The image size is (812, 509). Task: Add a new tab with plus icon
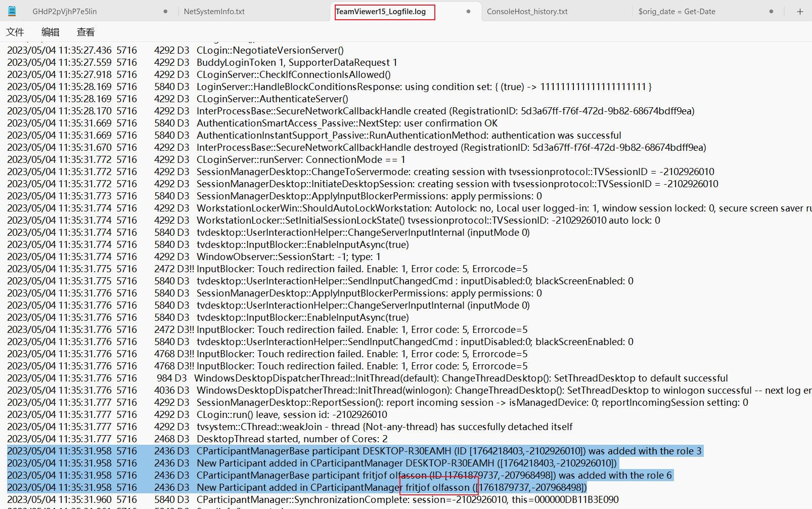(800, 12)
